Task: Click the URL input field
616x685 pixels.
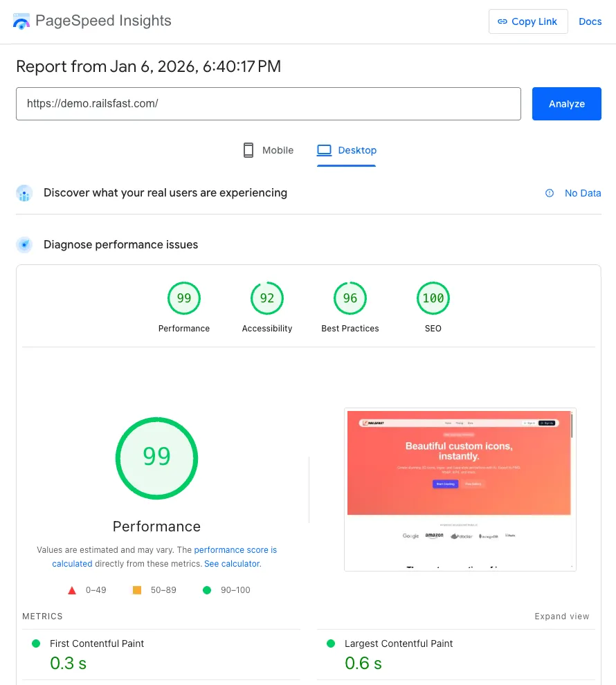Action: tap(269, 104)
